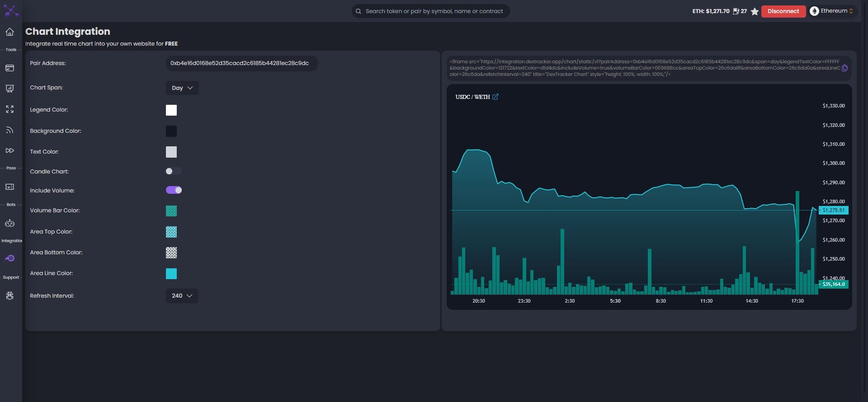Click the Ethereum network logo

coord(814,11)
